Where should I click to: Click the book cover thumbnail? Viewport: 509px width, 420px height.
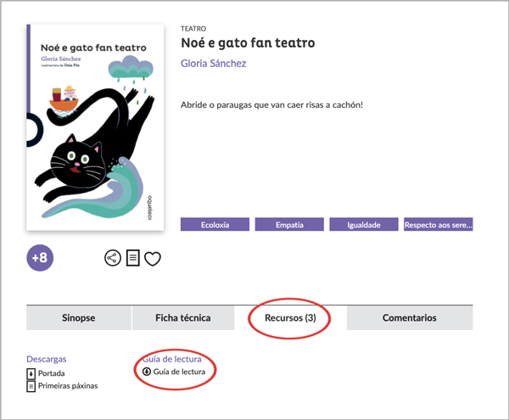coord(95,127)
